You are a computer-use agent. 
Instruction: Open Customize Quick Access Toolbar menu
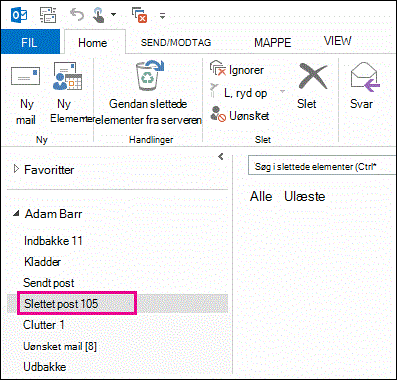pos(162,15)
